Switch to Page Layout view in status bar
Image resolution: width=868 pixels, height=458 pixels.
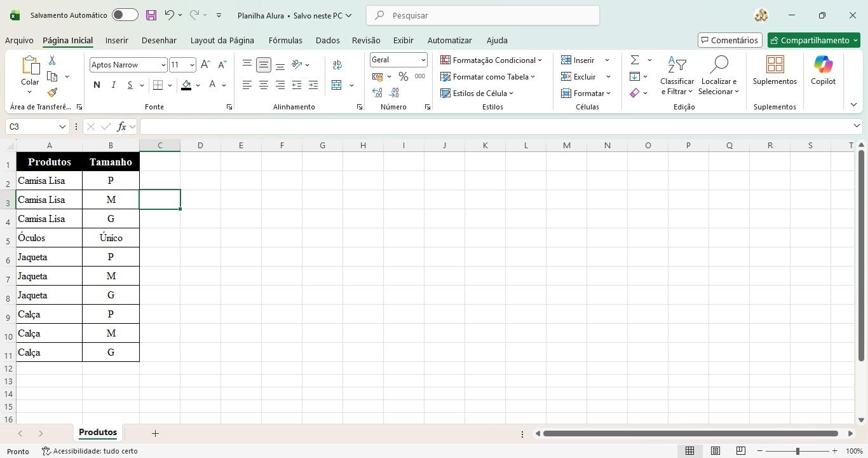715,451
